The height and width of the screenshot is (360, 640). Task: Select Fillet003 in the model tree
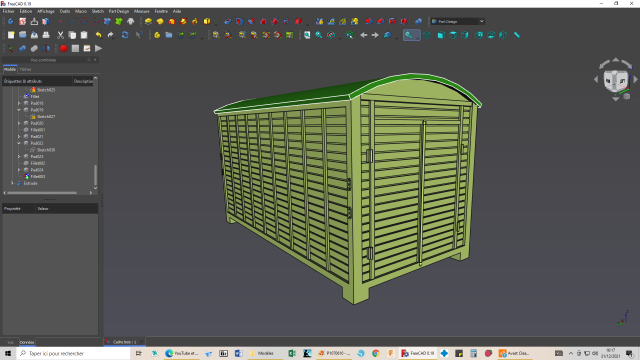38,176
